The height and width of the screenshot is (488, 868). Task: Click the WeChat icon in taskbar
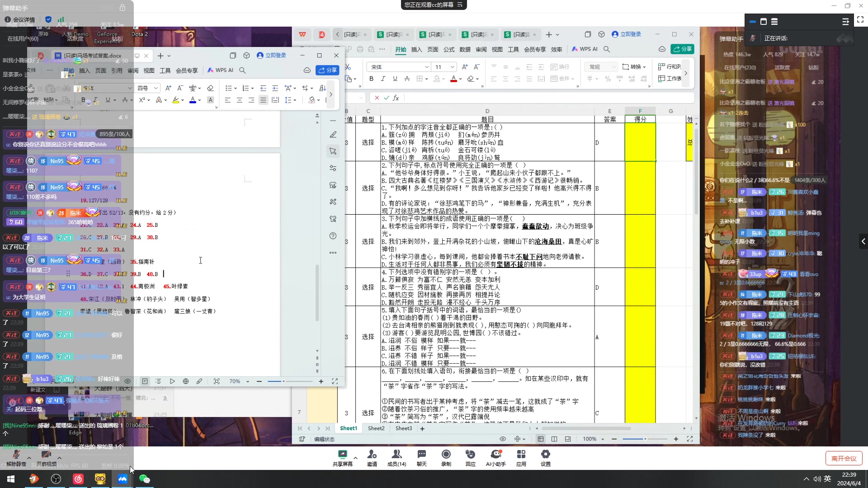click(144, 479)
